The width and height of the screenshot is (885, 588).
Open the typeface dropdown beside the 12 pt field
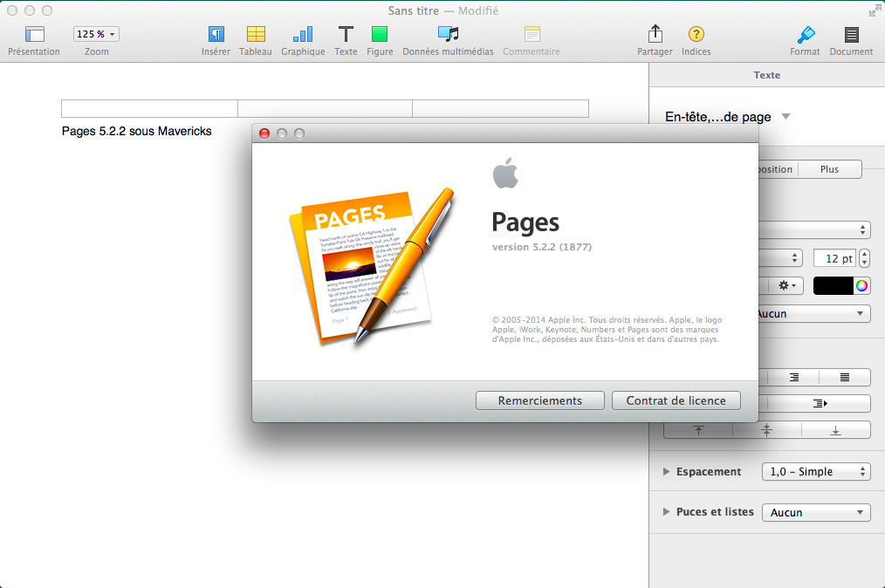780,258
